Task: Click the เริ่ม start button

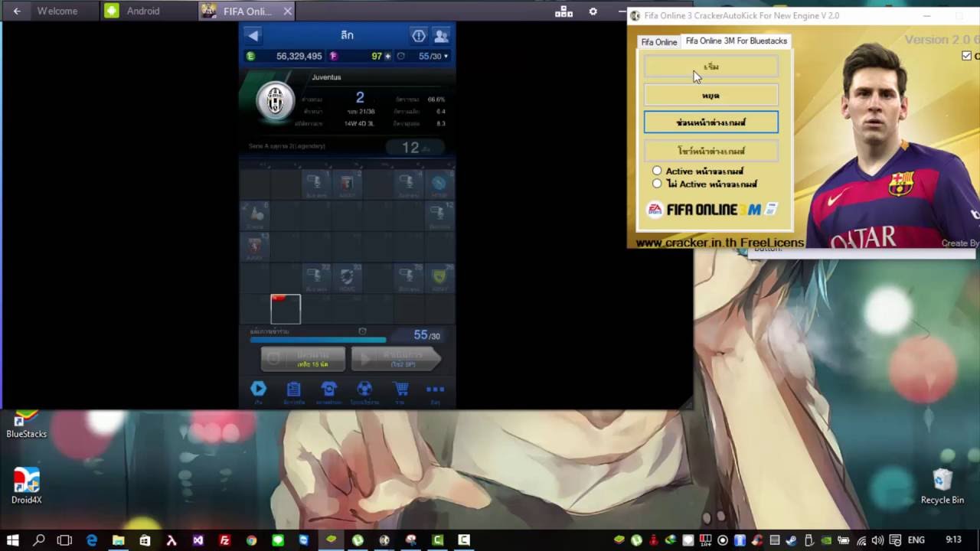Action: click(711, 67)
